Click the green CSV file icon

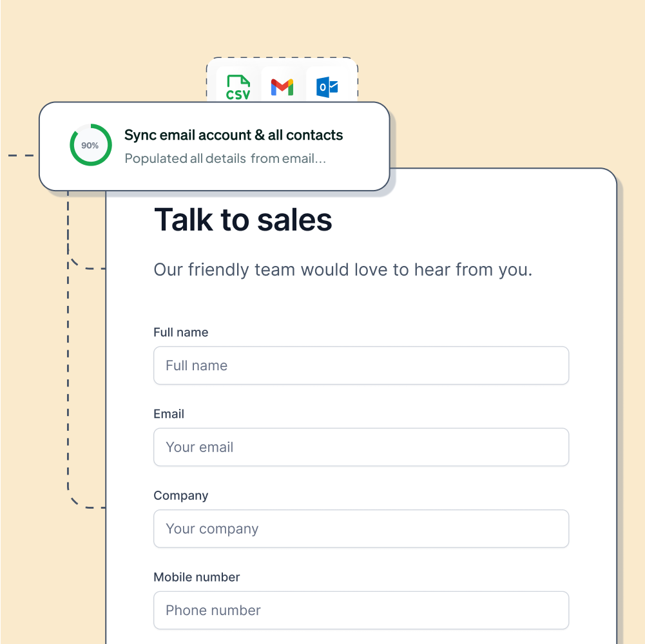tap(237, 87)
